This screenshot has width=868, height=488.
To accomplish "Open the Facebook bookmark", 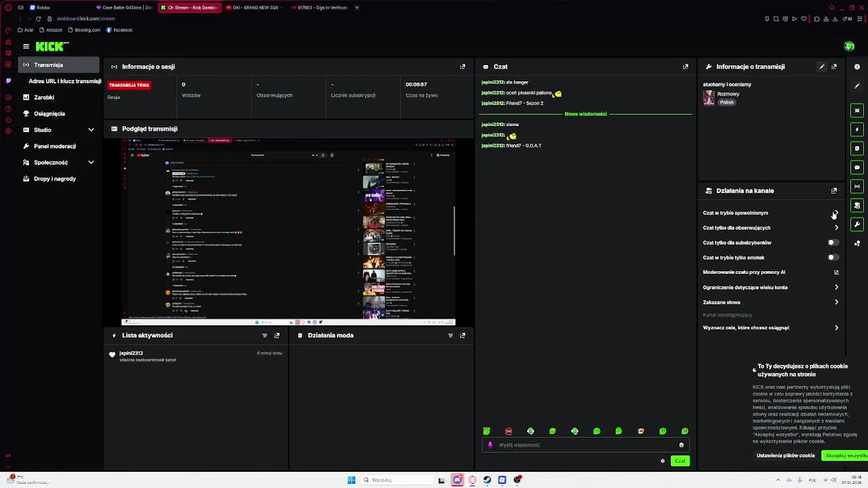I will click(x=119, y=30).
